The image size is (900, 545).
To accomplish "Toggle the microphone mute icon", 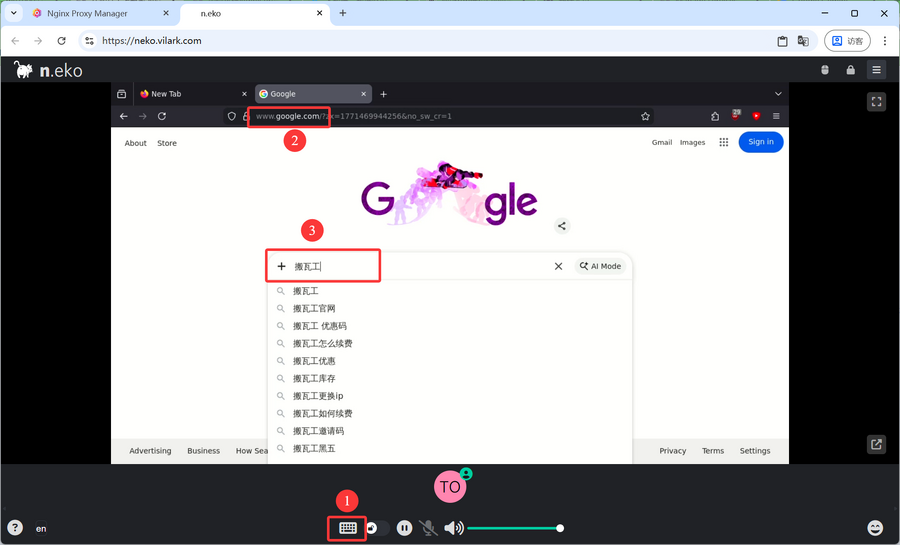I will 428,528.
